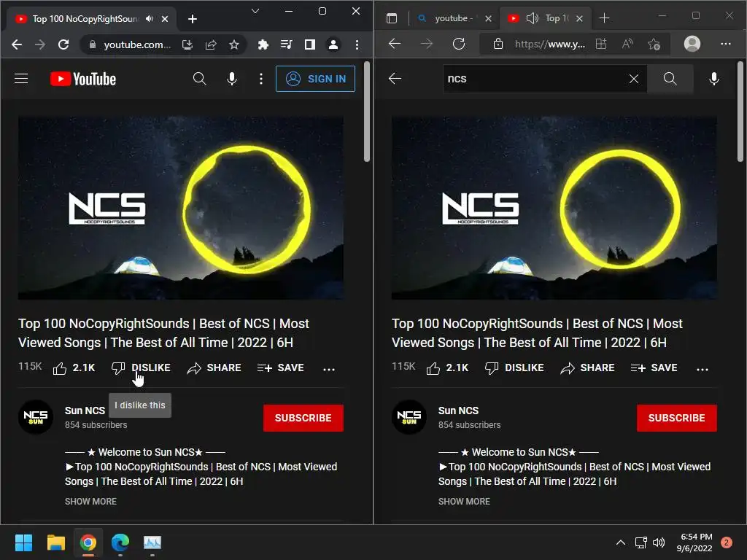Viewport: 747px width, 560px height.
Task: Click the YouTube logo in Chrome
Action: 83,79
